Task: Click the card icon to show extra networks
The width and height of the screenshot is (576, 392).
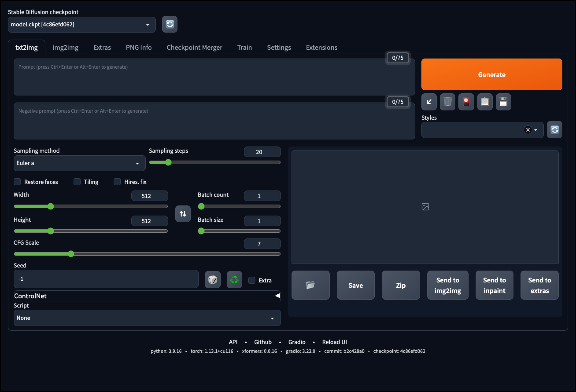Action: point(466,102)
